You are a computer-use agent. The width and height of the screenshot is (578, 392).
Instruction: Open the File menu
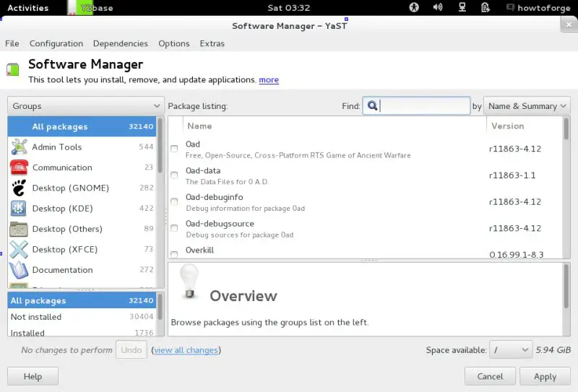tap(12, 43)
